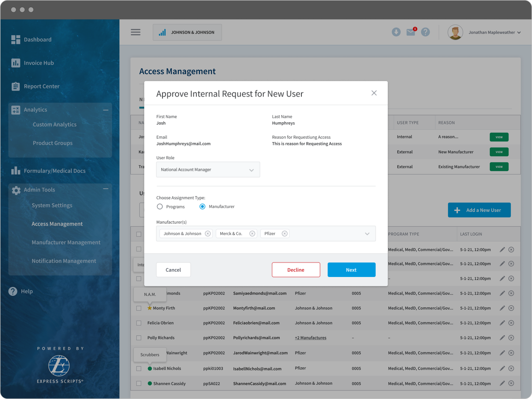
Task: Check the Felicia Obrien row checkbox
Action: tap(139, 323)
